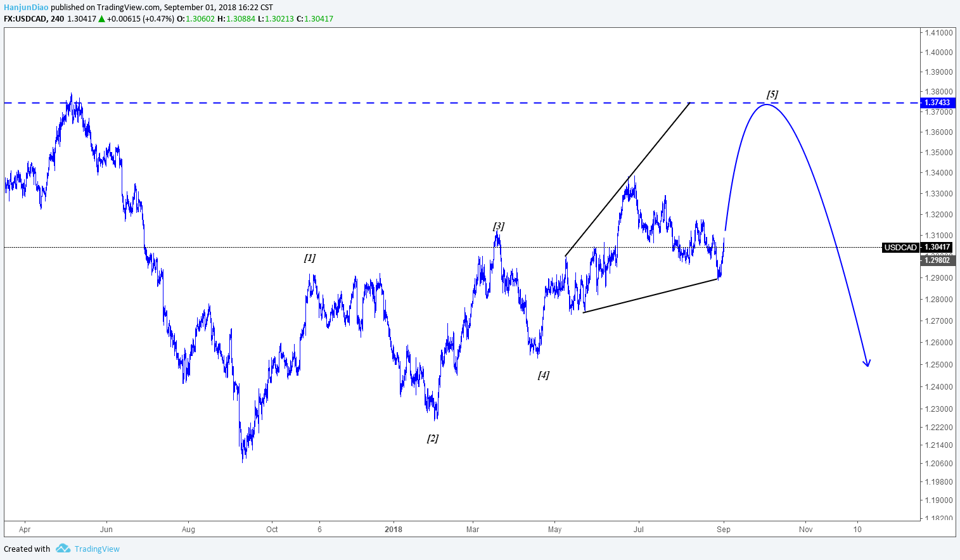Click the Mar date axis label
This screenshot has width=960, height=560.
pos(473,530)
